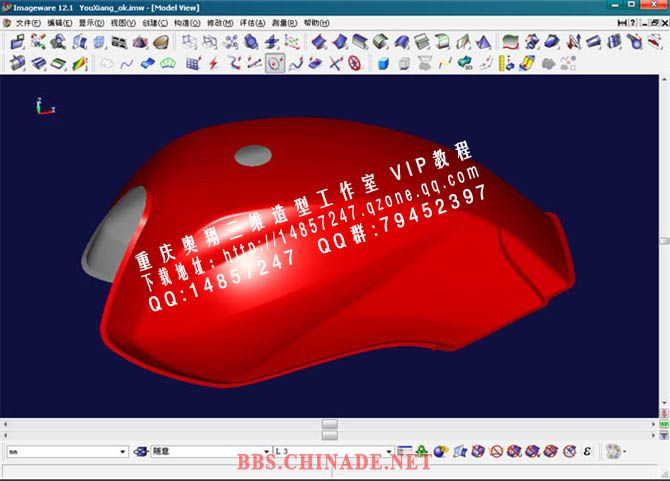Open the 创建(C) menu

coord(155,23)
